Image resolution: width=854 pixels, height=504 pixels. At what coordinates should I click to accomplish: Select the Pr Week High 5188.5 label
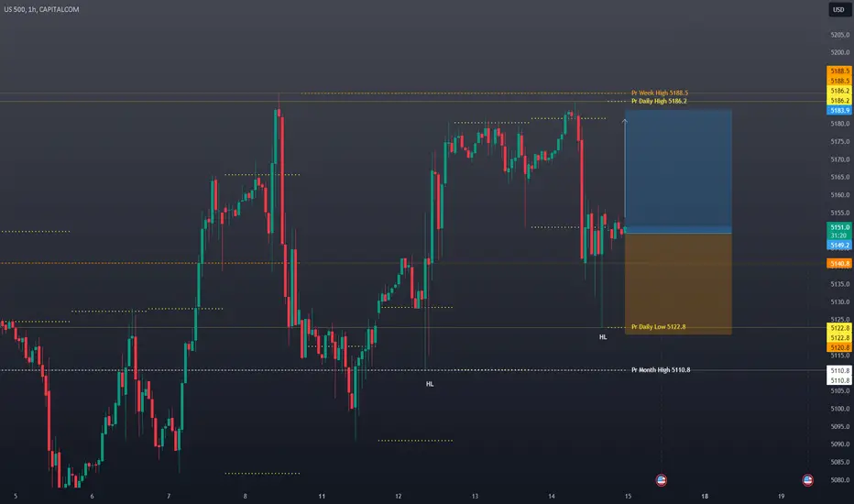coord(660,93)
